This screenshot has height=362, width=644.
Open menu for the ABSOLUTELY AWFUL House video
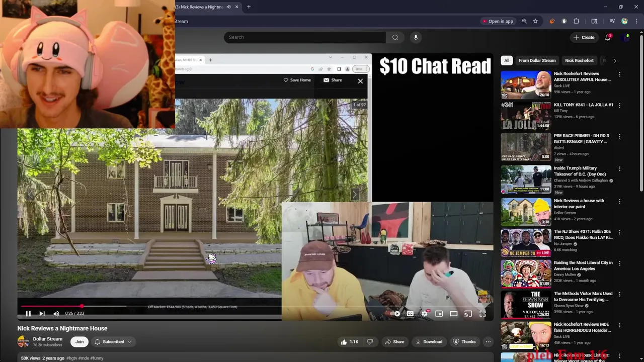tap(619, 74)
